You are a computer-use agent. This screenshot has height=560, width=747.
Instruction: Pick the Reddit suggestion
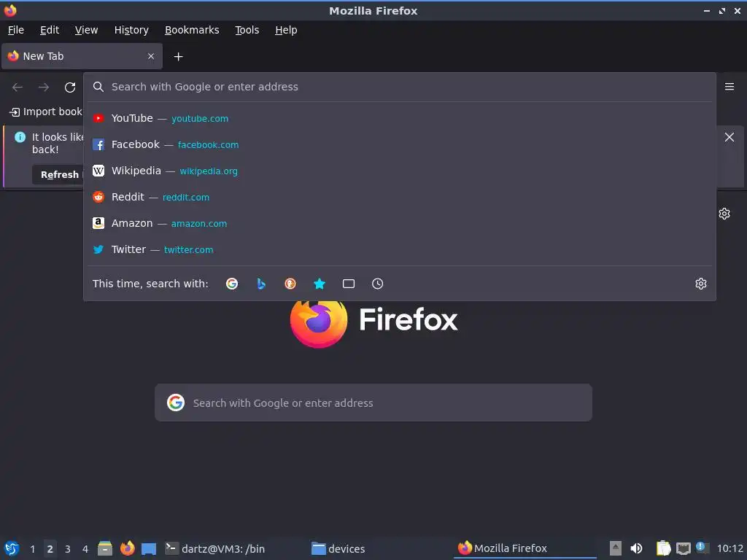[399, 197]
